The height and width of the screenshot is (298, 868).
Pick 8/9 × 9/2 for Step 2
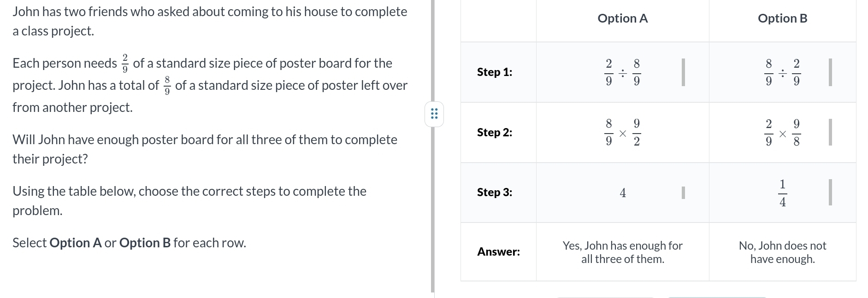pyautogui.click(x=622, y=133)
